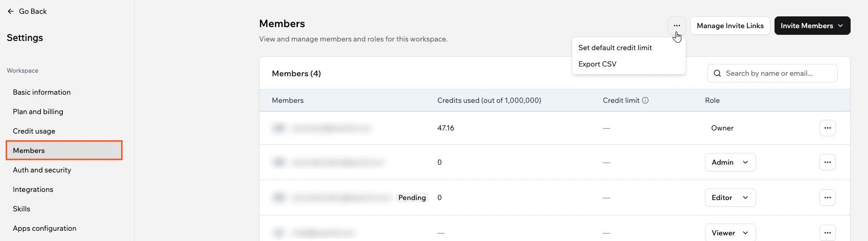Click the 47.16 credits used value
This screenshot has width=868, height=241.
pos(445,128)
